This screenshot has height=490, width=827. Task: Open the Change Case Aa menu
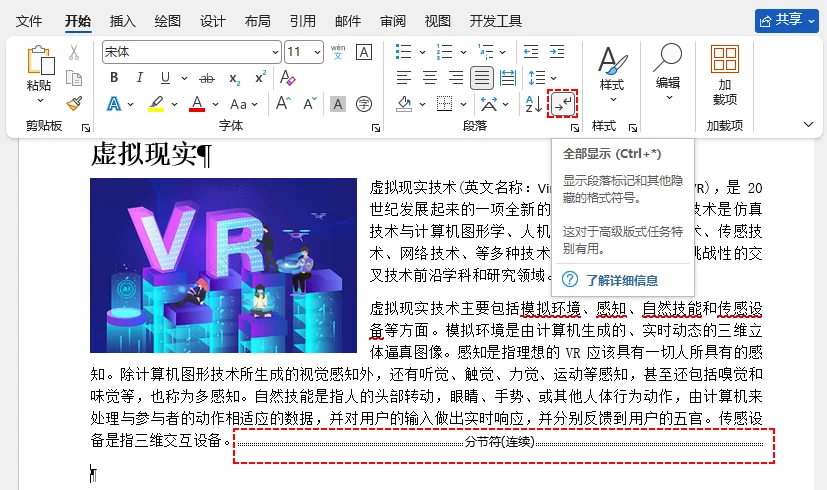pos(238,104)
